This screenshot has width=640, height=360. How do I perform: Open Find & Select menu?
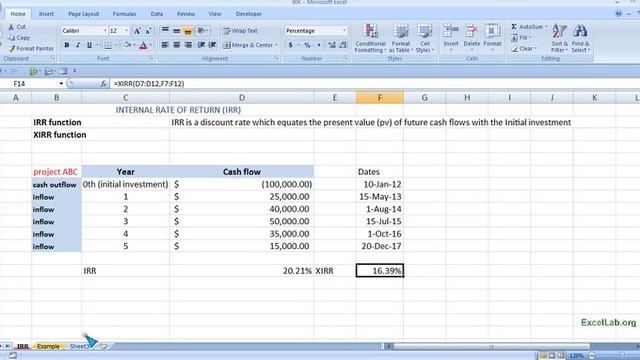[580, 38]
